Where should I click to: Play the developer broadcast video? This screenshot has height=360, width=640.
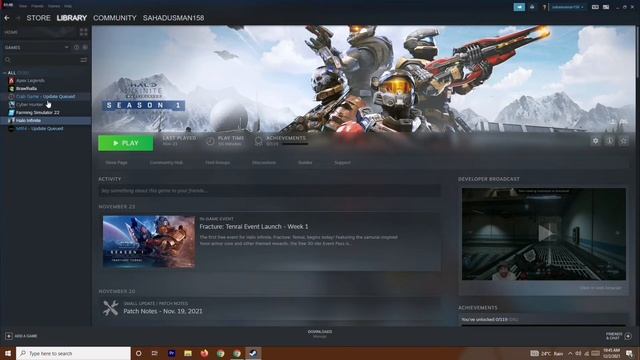(x=546, y=233)
